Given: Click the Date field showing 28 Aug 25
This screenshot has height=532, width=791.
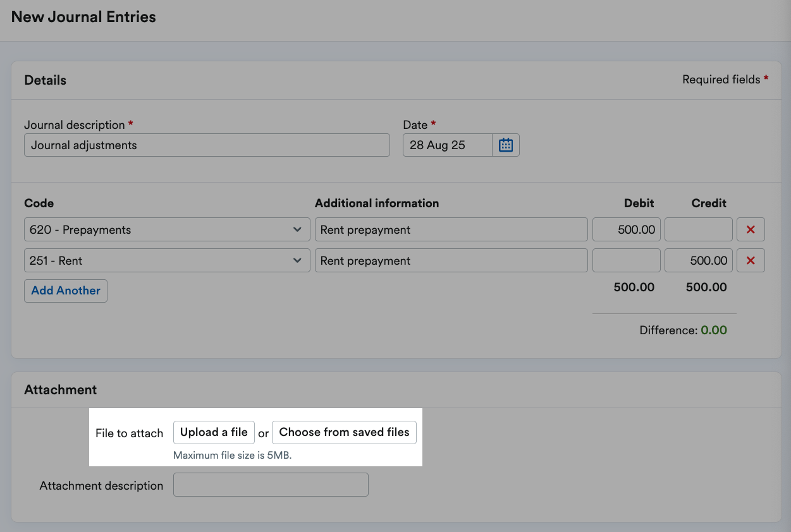Looking at the screenshot, I should click(x=448, y=145).
